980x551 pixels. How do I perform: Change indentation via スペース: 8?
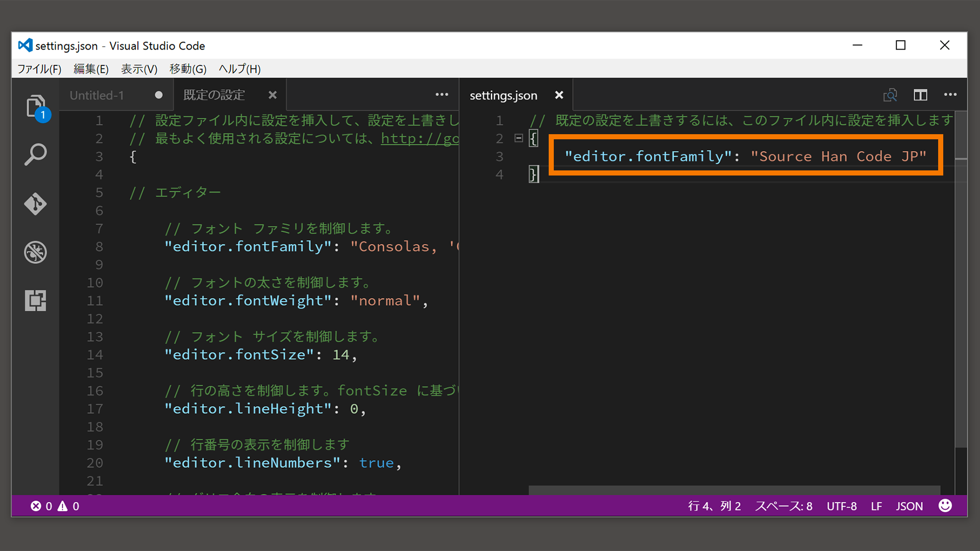[x=783, y=506]
